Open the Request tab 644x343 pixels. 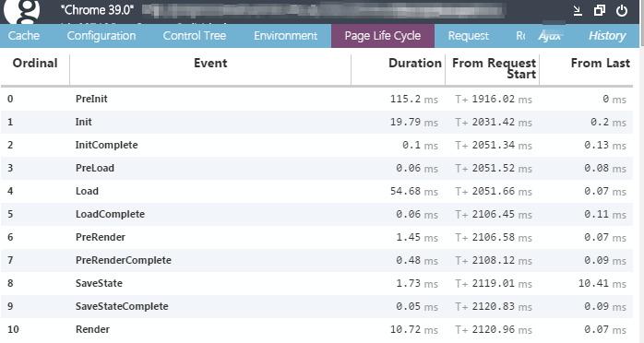pos(468,36)
